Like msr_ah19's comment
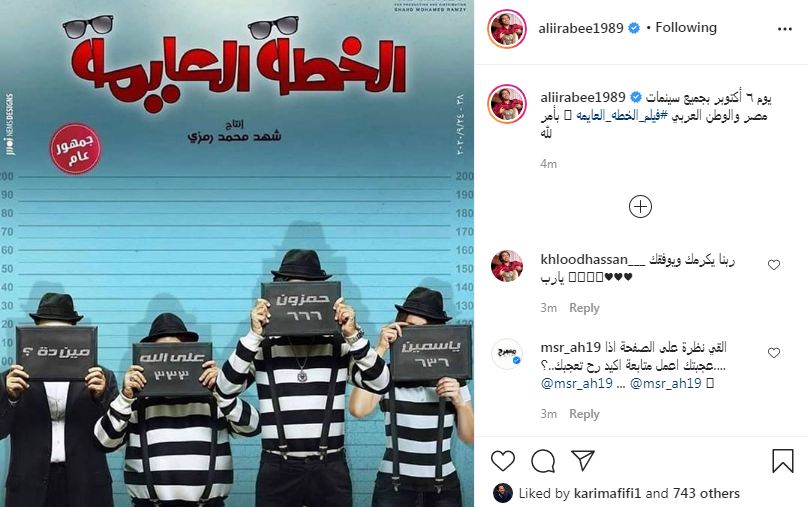Screen dimensions: 808x507 [773, 353]
